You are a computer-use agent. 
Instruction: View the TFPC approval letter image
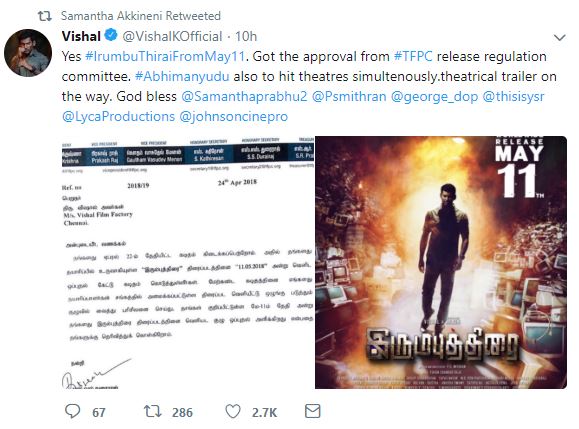188,262
